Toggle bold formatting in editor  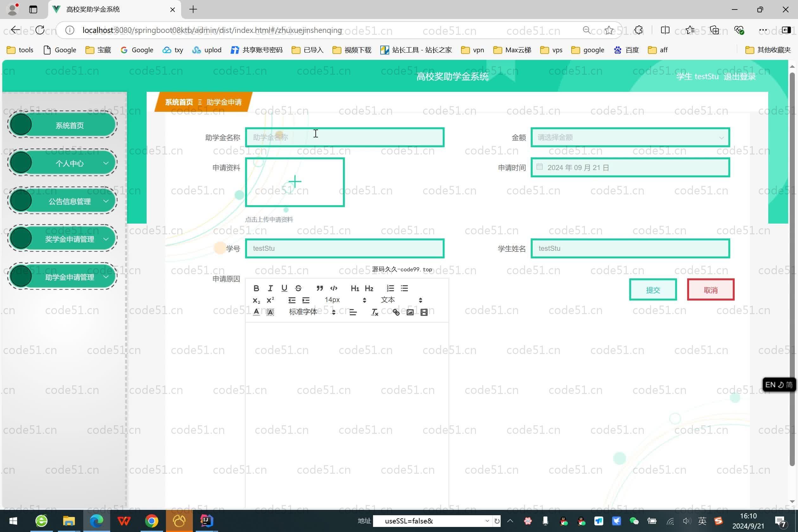[x=256, y=288]
